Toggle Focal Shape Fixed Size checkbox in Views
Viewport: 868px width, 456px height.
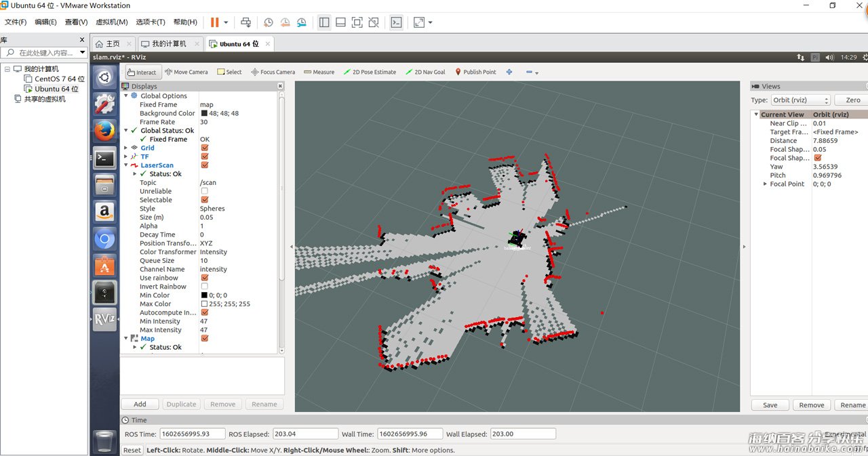point(817,158)
